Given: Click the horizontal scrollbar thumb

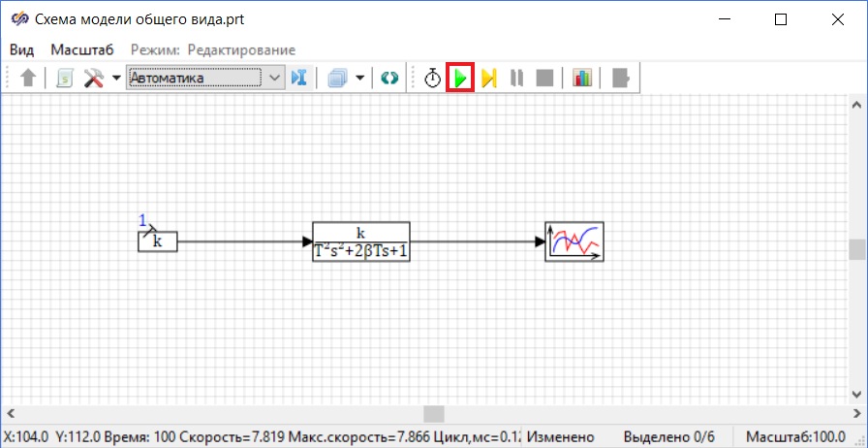Looking at the screenshot, I should pos(434,414).
